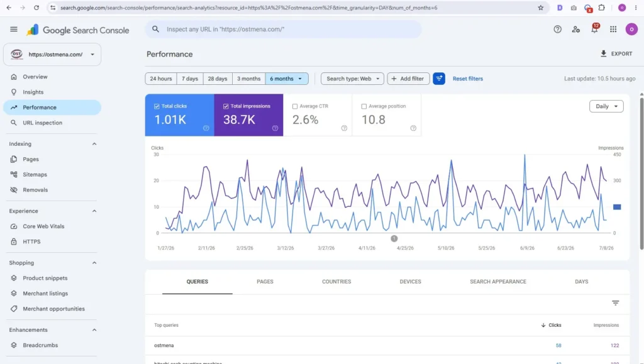Viewport: 644px width, 364px height.
Task: Open the main hamburger menu
Action: [14, 29]
